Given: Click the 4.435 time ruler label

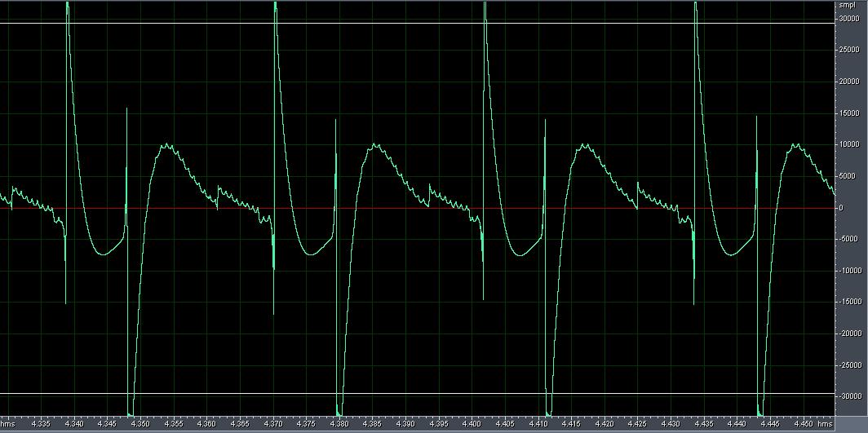Looking at the screenshot, I should (705, 424).
